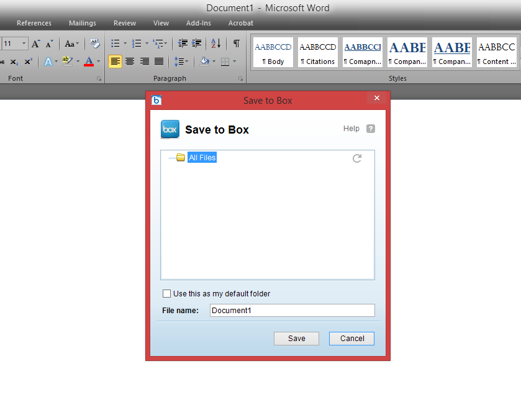Image resolution: width=521 pixels, height=420 pixels.
Task: Click Cancel in the Save to Box dialog
Action: [351, 339]
